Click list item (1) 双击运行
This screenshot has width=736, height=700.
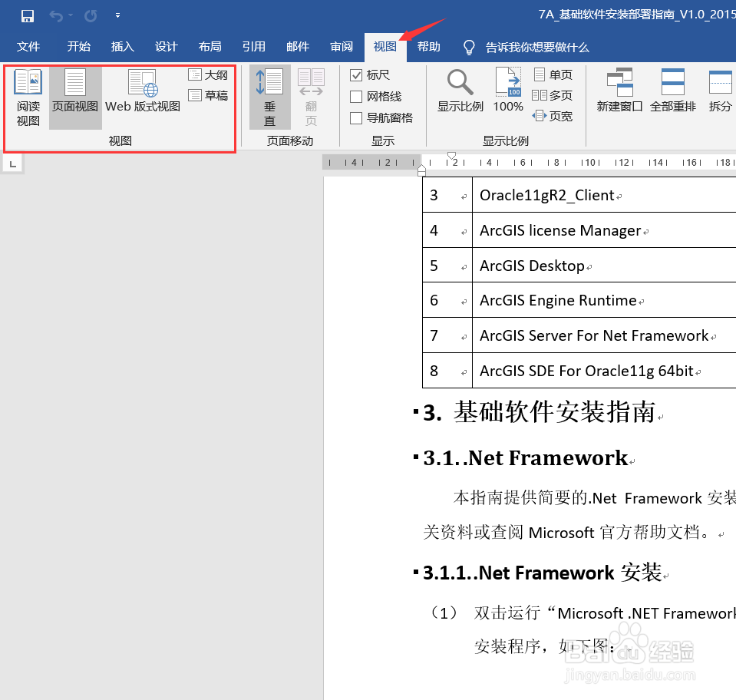tap(582, 630)
